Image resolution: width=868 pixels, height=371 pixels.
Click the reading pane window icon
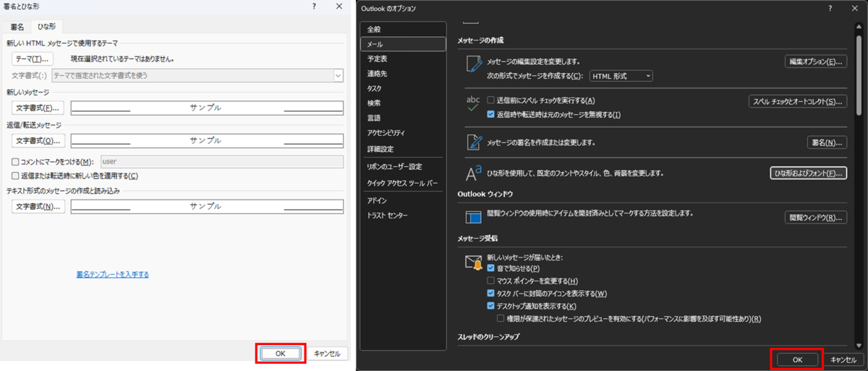point(474,216)
